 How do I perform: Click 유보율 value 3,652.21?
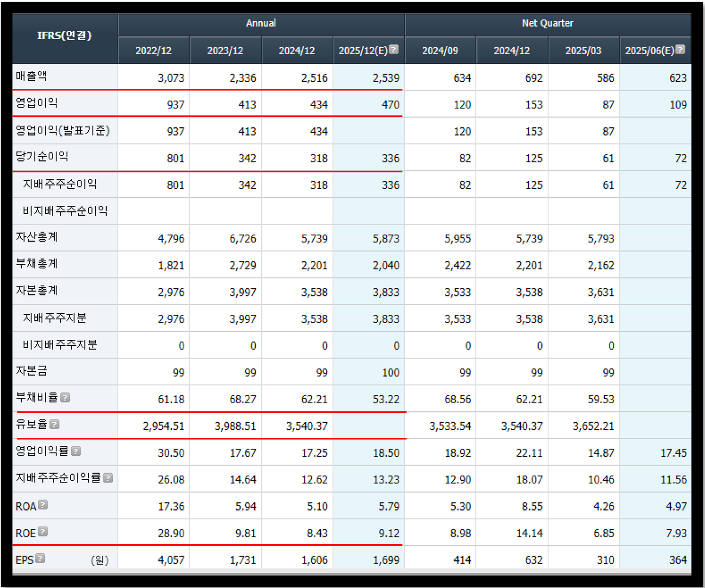(x=593, y=427)
